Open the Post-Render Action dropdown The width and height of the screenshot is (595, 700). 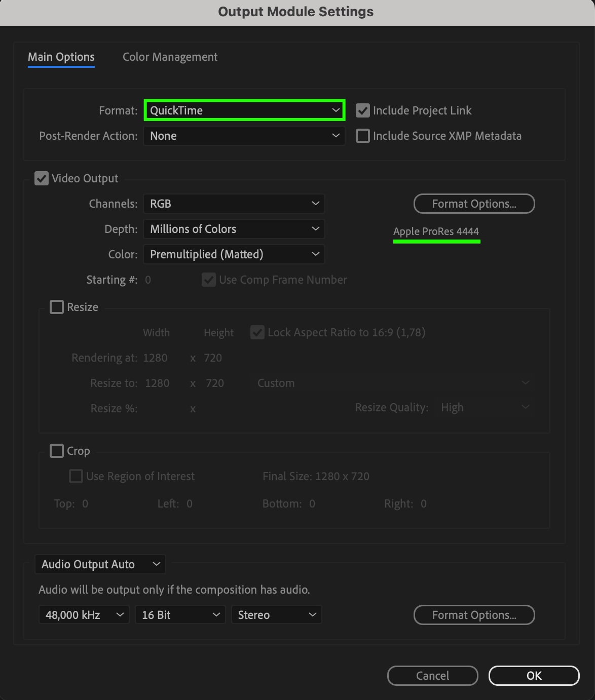coord(244,136)
